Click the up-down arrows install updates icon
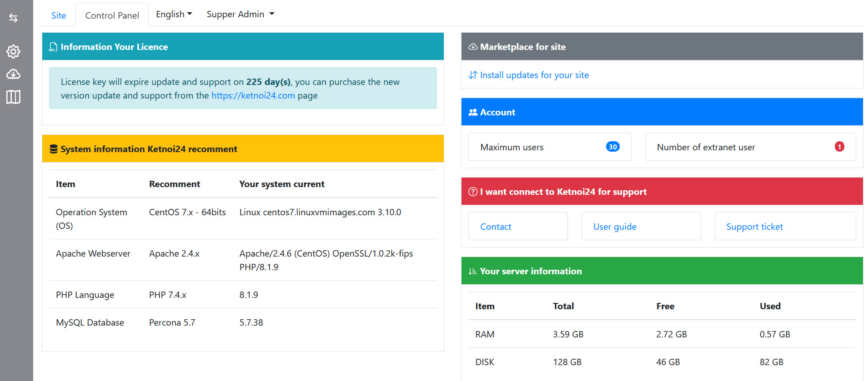 [x=473, y=75]
